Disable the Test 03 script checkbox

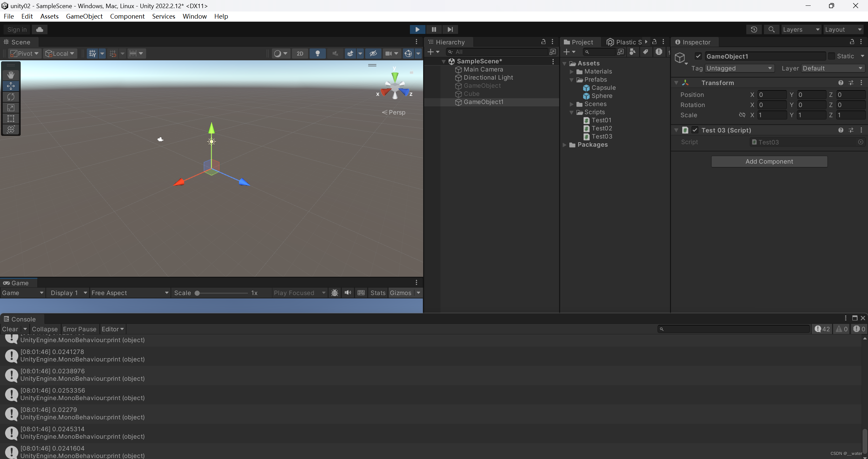tap(694, 130)
